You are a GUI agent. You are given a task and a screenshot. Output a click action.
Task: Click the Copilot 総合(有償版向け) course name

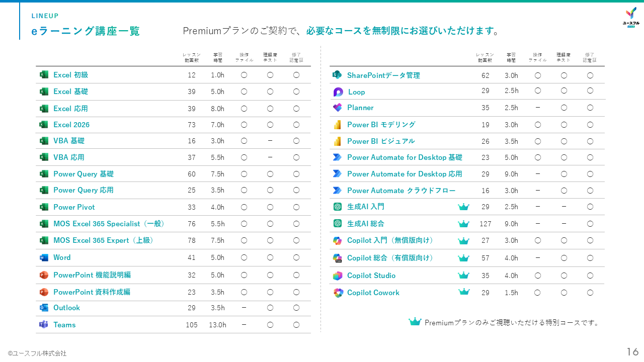pyautogui.click(x=390, y=258)
